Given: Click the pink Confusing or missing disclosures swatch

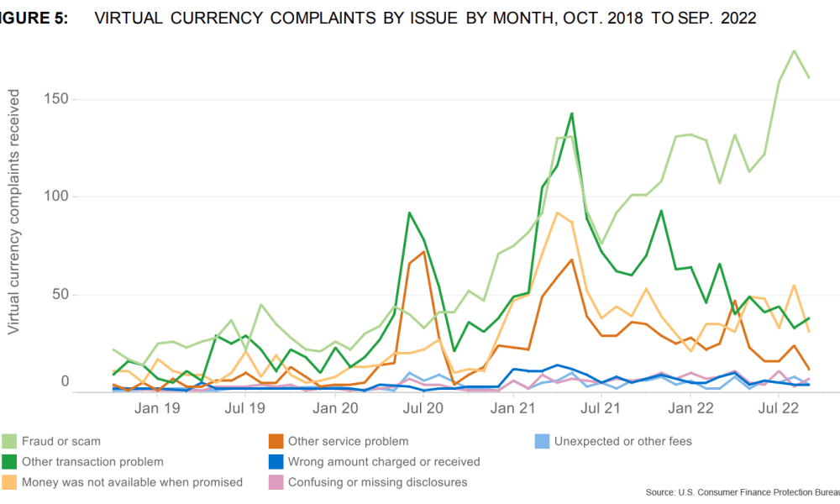Looking at the screenshot, I should (273, 482).
